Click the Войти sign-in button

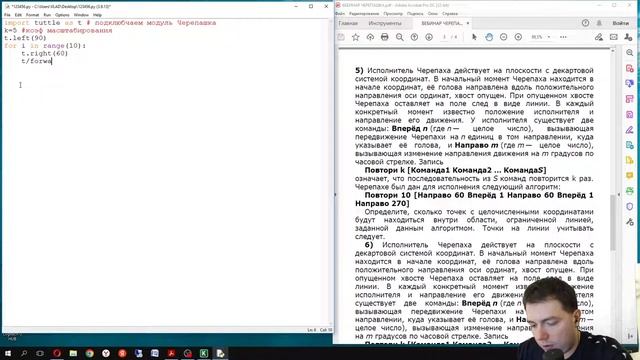[620, 23]
